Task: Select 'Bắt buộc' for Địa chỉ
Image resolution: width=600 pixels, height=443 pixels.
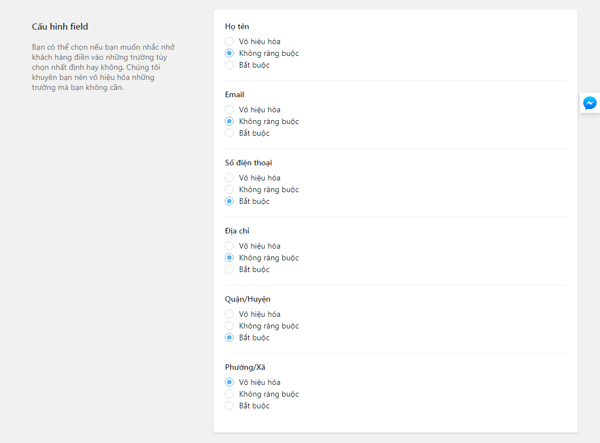Action: 230,269
